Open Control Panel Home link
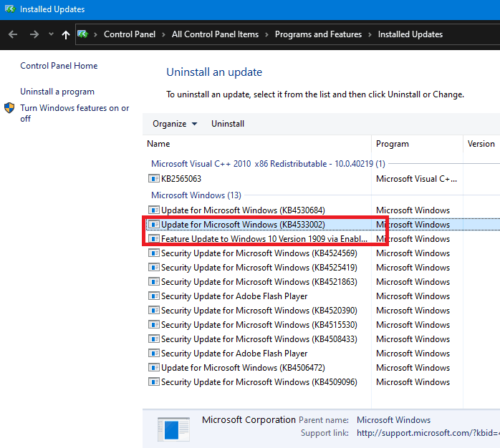This screenshot has width=500, height=448. tap(59, 66)
